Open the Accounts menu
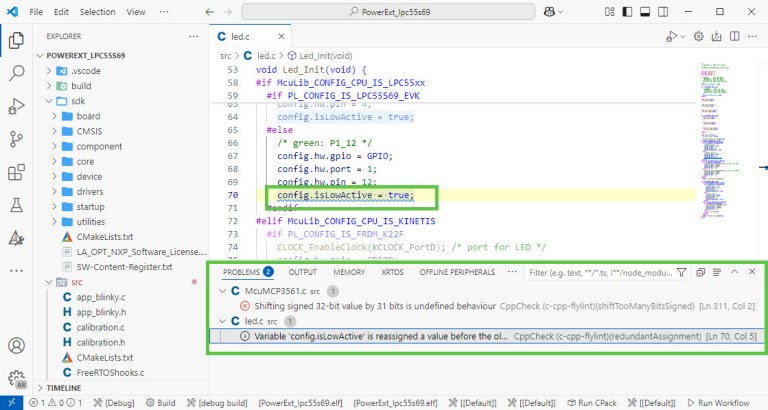Screen dimensions: 768x410 pyautogui.click(x=16, y=345)
